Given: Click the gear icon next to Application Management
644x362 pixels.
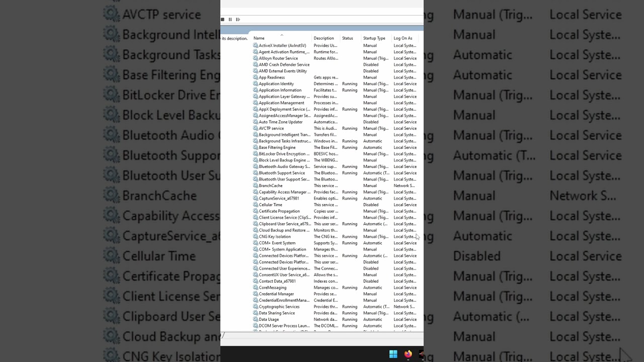Looking at the screenshot, I should pos(256,103).
